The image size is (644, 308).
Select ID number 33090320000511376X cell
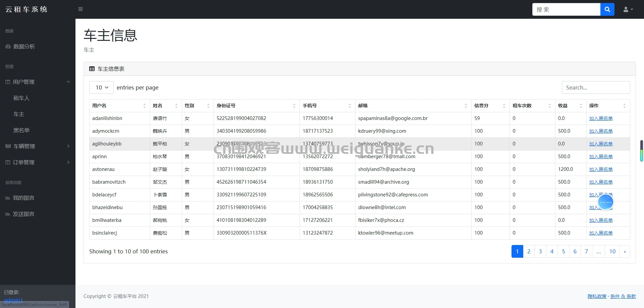(257, 233)
